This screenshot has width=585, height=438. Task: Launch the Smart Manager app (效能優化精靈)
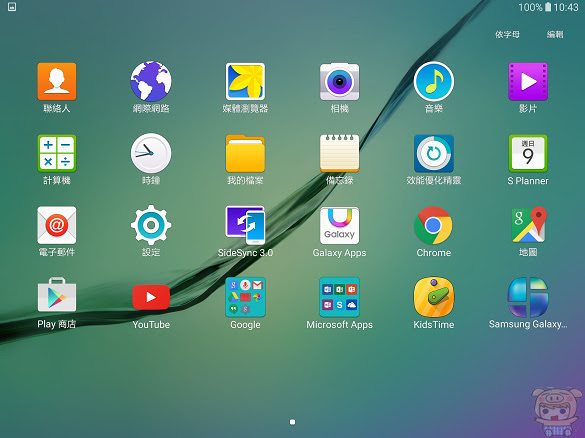(434, 153)
